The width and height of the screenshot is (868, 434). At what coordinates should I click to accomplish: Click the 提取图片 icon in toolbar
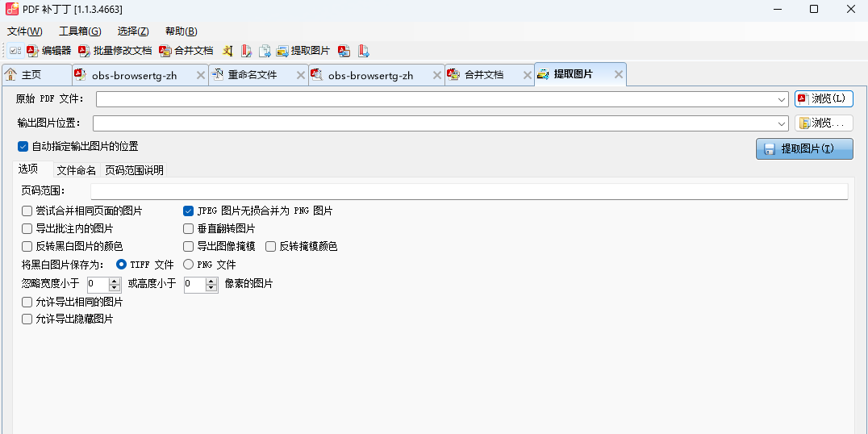point(303,51)
